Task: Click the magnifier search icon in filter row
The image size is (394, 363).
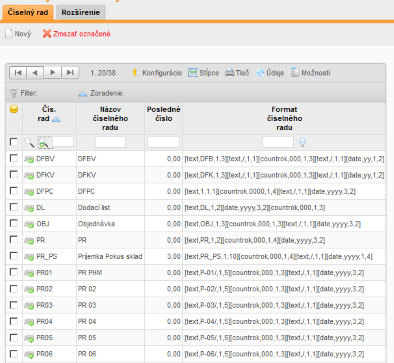Action: (x=30, y=143)
